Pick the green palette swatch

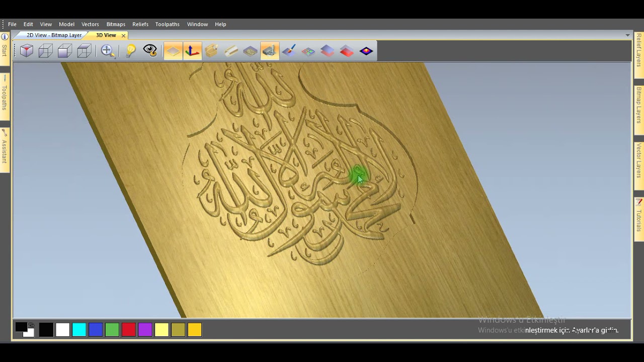(112, 330)
